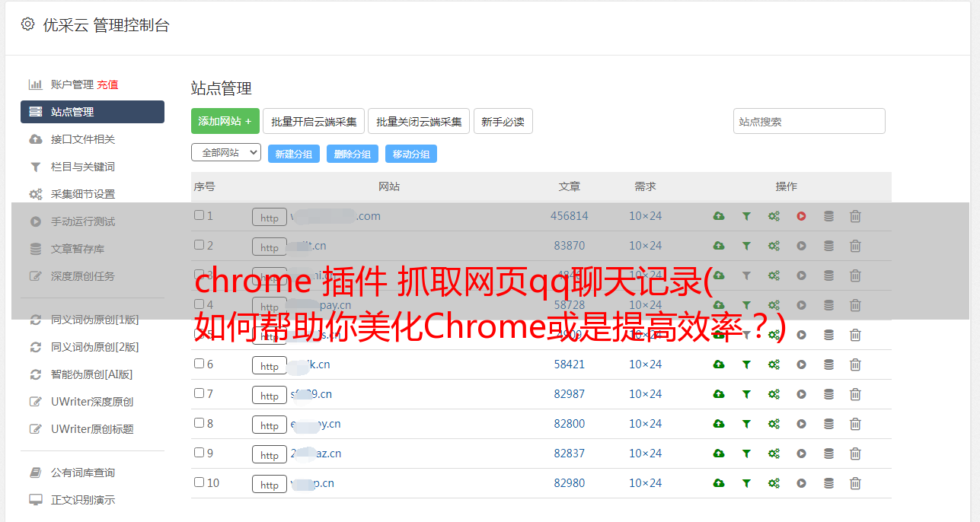This screenshot has width=980, height=522.
Task: Click trash icon in row 10
Action: pos(855,483)
